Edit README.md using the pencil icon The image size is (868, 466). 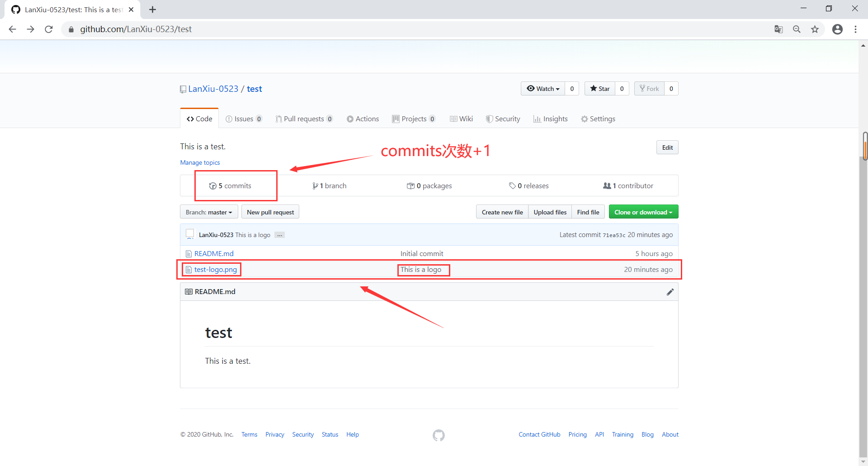[670, 292]
